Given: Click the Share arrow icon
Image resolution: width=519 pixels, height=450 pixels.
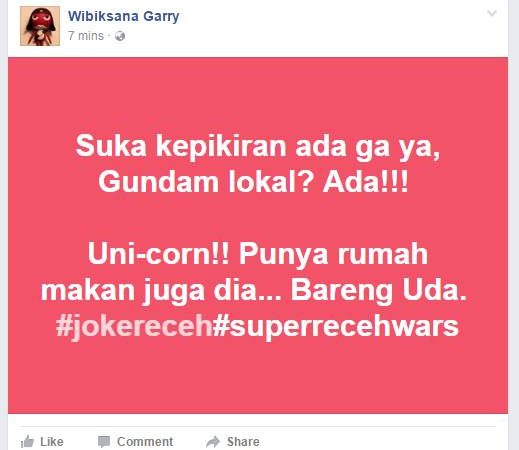Looking at the screenshot, I should click(213, 442).
